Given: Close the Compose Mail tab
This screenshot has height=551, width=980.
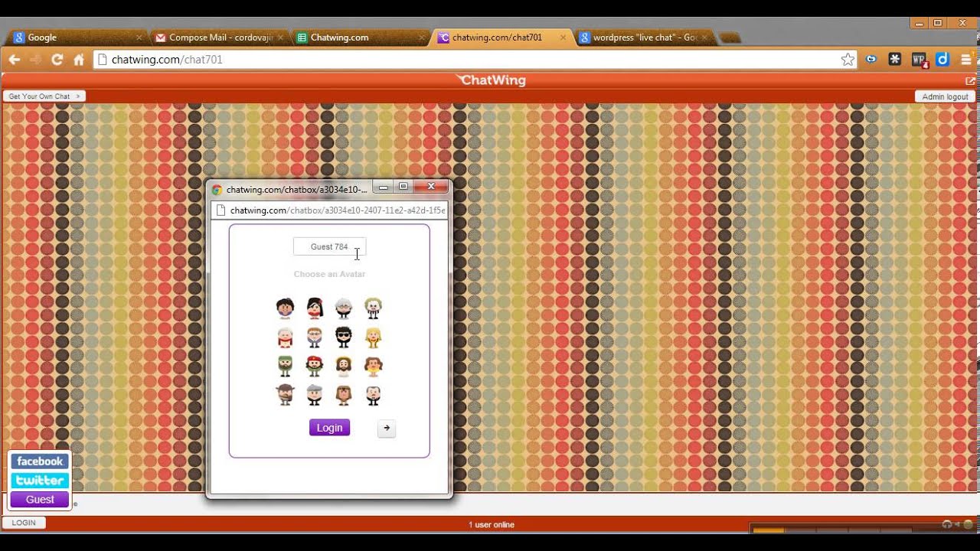Looking at the screenshot, I should 280,37.
